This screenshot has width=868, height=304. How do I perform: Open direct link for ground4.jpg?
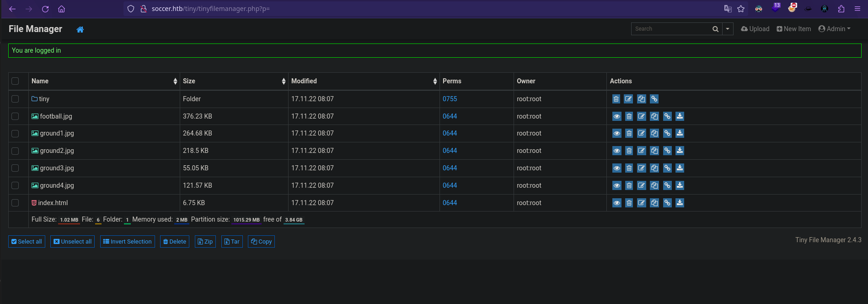tap(667, 186)
